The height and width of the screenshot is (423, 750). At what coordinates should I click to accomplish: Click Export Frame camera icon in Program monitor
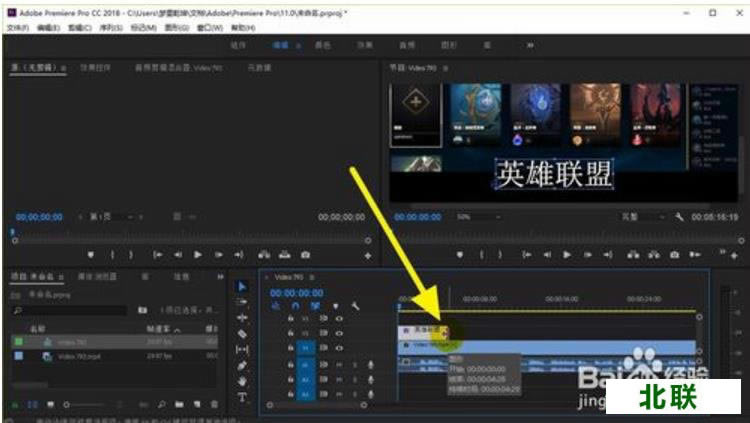click(x=674, y=255)
